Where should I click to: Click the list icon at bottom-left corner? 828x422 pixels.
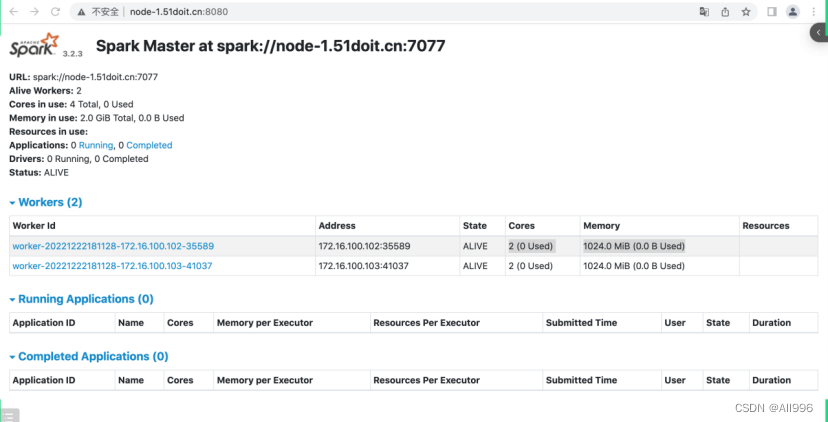(10, 416)
